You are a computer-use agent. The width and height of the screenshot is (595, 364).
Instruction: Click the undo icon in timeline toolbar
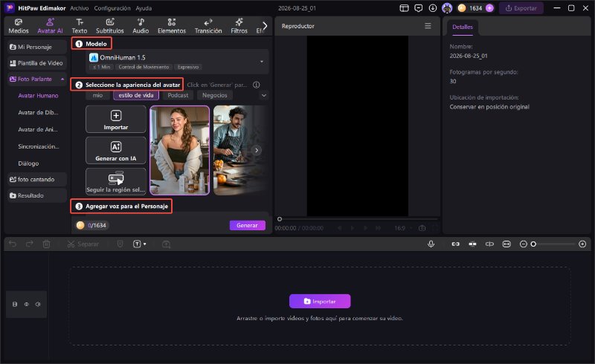pos(13,244)
